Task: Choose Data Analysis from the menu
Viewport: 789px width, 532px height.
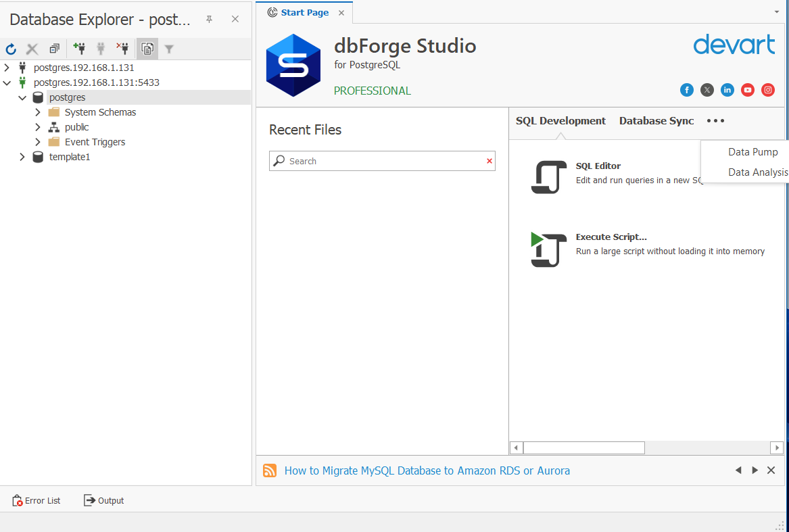Action: [758, 172]
